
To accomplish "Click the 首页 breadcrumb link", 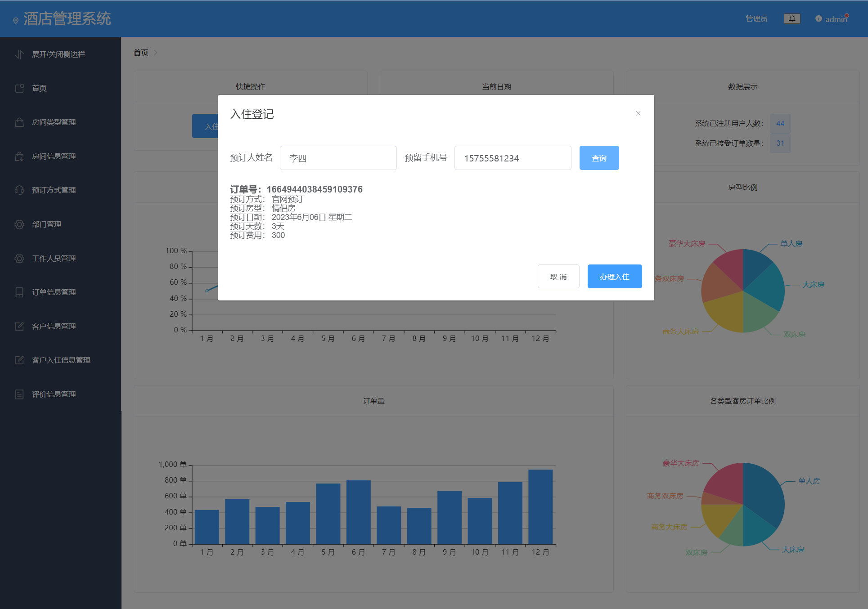I will [x=141, y=53].
